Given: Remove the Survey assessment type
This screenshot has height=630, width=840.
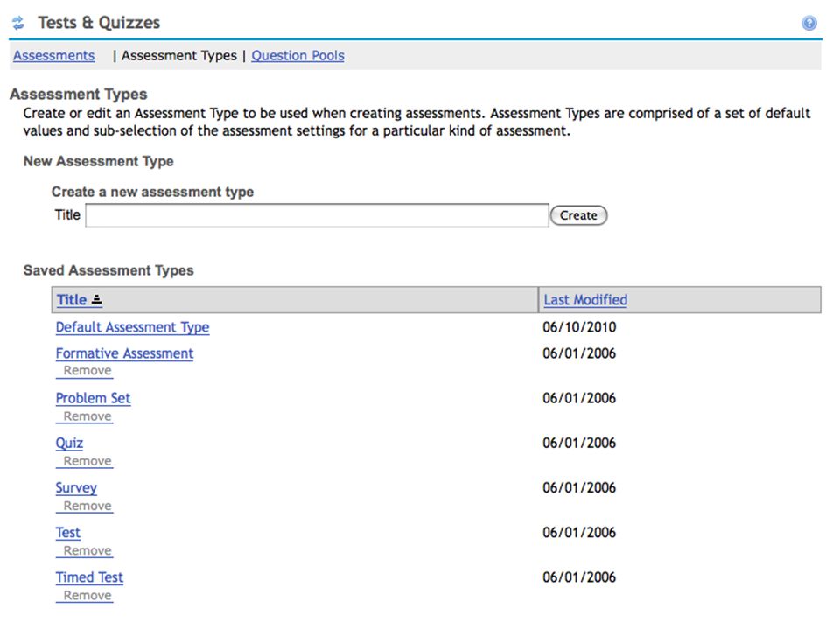Looking at the screenshot, I should click(87, 506).
